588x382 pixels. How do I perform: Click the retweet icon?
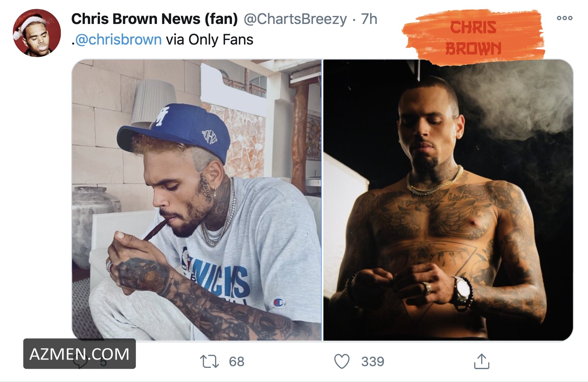pyautogui.click(x=210, y=361)
